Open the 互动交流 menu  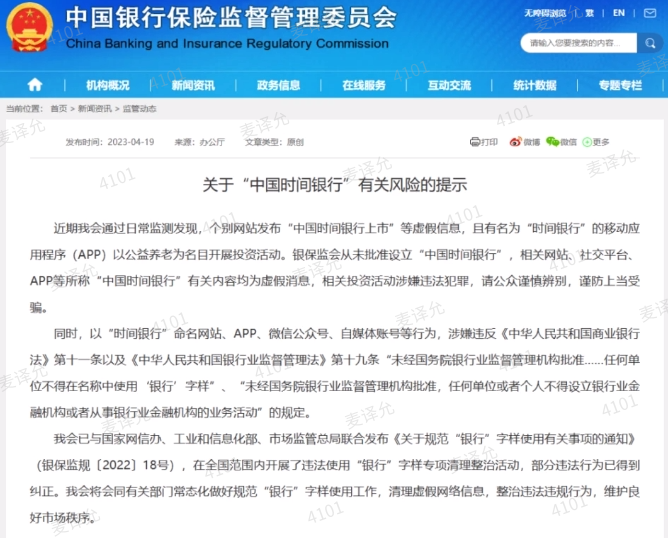coord(449,85)
